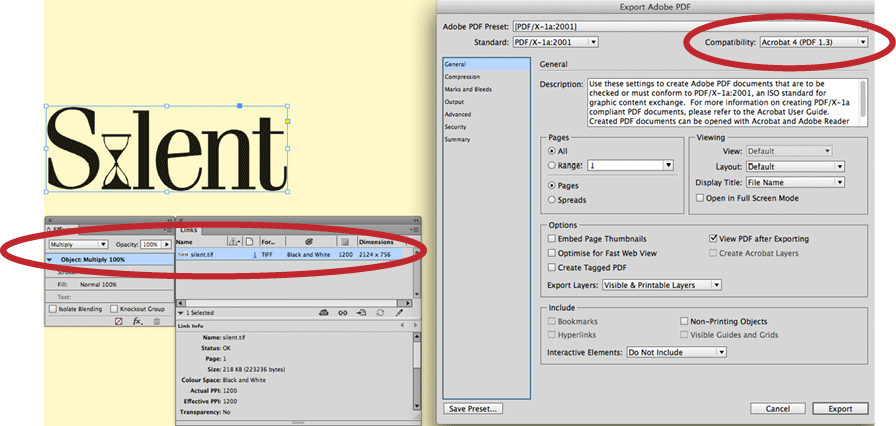Viewport: 896px width, 426px height.
Task: Click the Links list horizontal scrollbar
Action: [x=294, y=303]
